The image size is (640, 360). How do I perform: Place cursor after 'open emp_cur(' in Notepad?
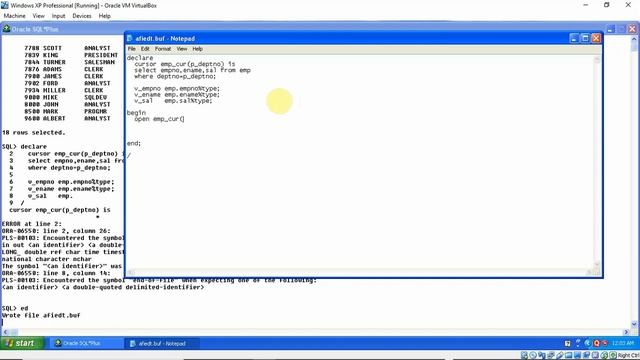click(184, 119)
